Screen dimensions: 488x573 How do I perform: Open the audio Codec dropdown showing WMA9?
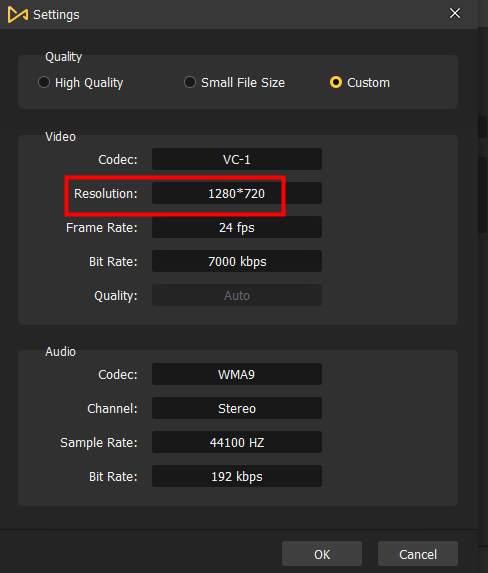[237, 374]
